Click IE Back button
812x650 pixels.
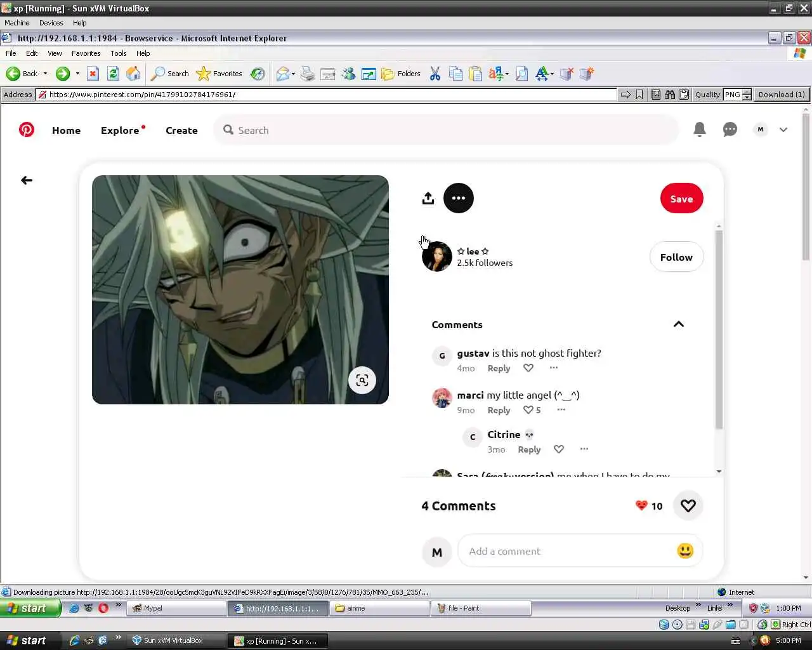coord(22,74)
